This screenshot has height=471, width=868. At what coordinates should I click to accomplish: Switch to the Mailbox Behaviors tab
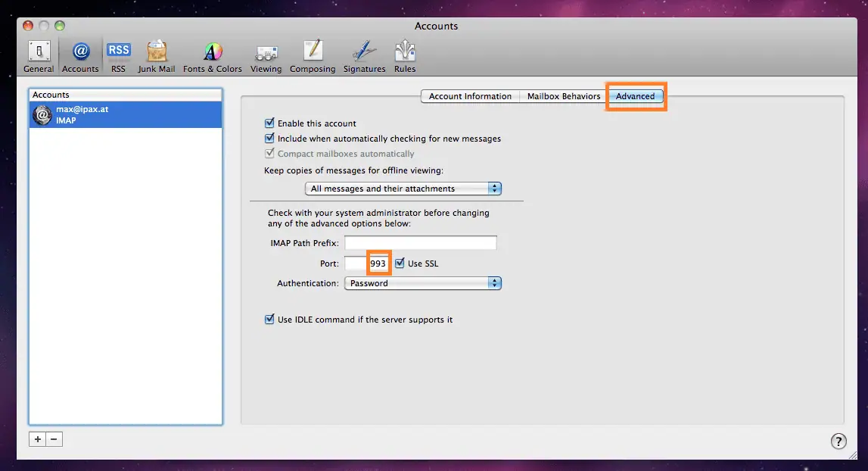[x=564, y=96]
